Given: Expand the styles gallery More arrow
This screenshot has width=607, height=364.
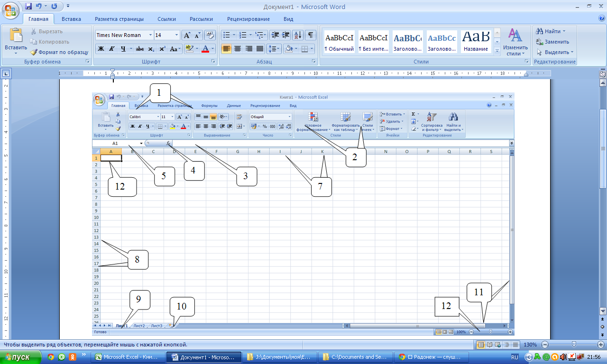Looking at the screenshot, I should [x=497, y=51].
